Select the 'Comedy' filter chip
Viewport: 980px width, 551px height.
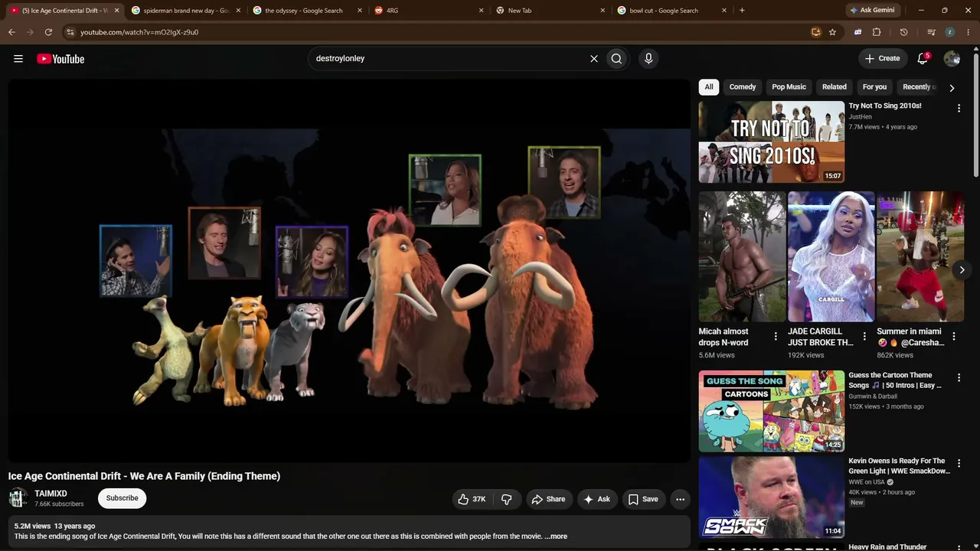743,87
